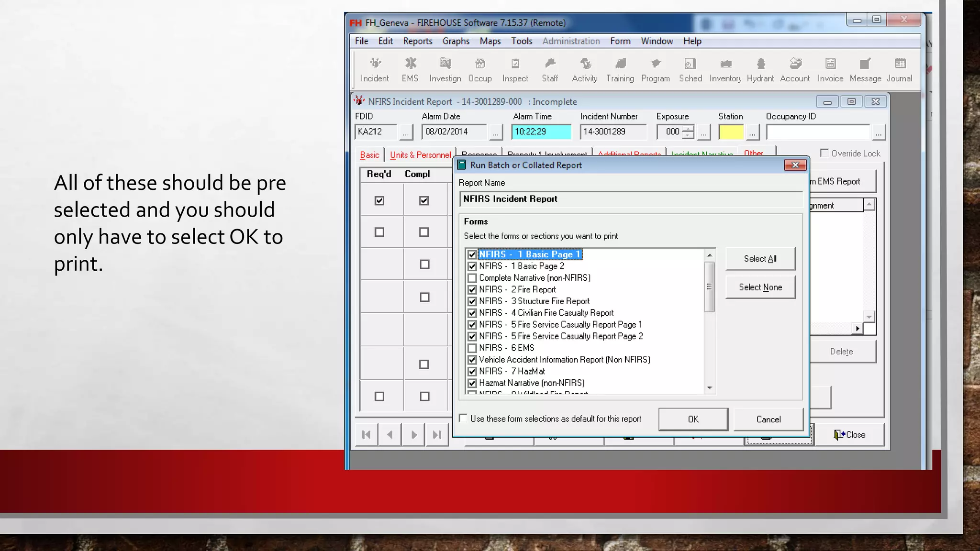Click the yellow Station field
980x551 pixels.
(731, 132)
